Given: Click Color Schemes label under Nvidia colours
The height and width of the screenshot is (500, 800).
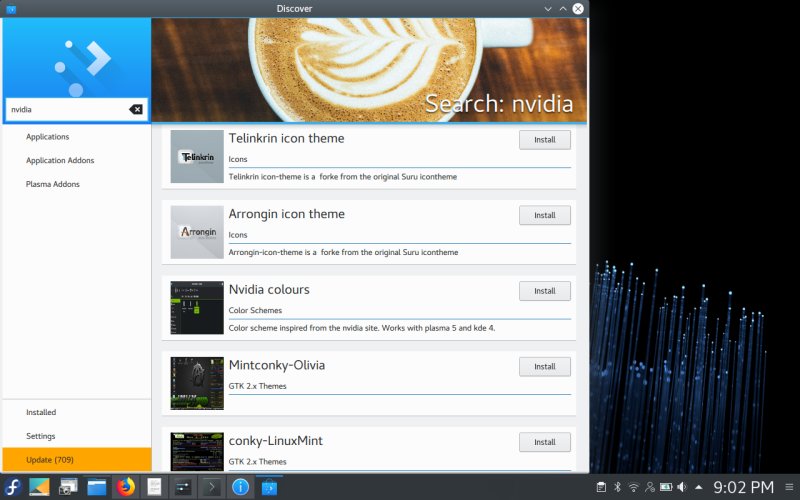Looking at the screenshot, I should coord(255,310).
